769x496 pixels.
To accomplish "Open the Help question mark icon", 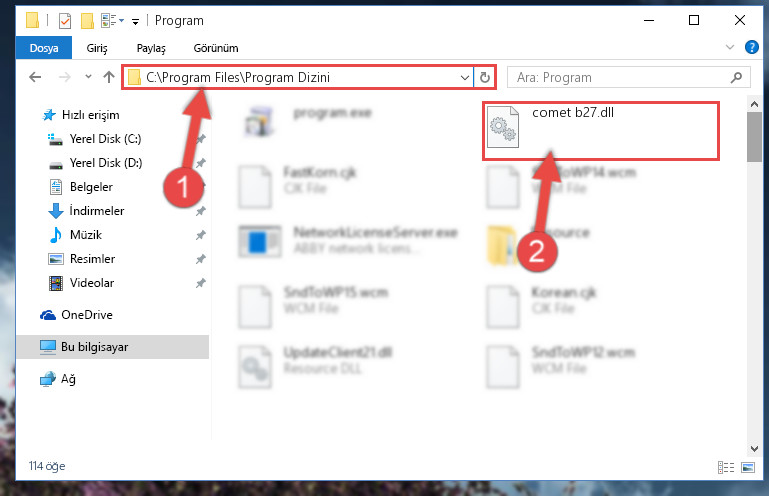I will pyautogui.click(x=751, y=47).
